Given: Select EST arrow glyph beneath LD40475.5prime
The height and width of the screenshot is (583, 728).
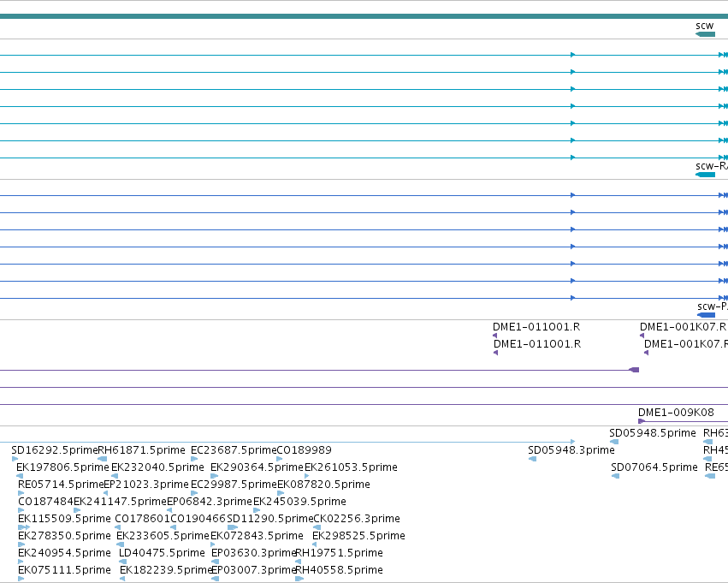Looking at the screenshot, I should click(x=122, y=562).
